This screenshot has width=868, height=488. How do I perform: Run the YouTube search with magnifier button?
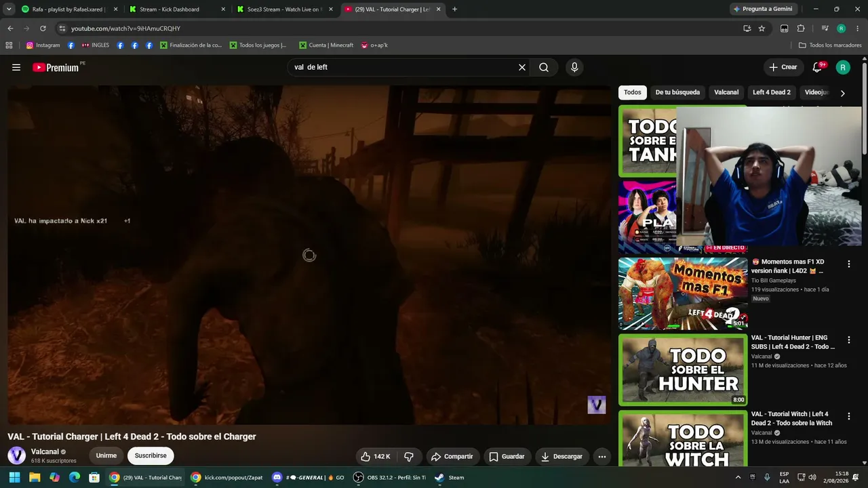coord(544,67)
